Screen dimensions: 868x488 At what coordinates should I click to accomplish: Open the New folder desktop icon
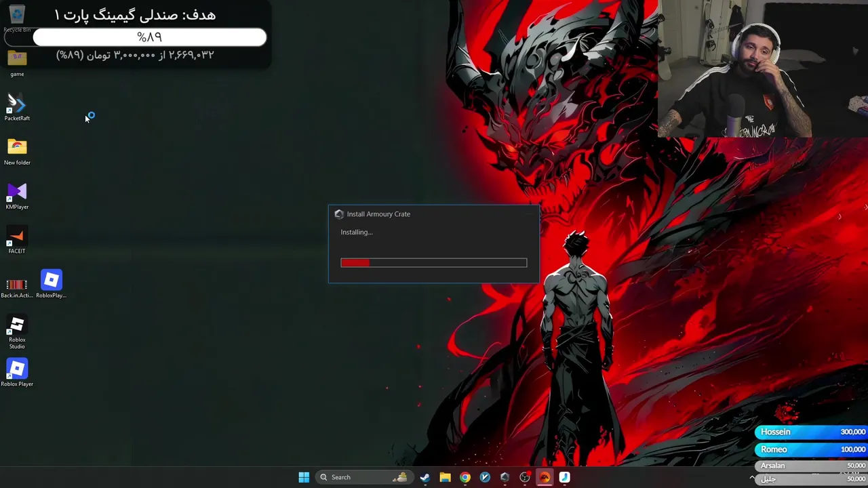tap(17, 151)
